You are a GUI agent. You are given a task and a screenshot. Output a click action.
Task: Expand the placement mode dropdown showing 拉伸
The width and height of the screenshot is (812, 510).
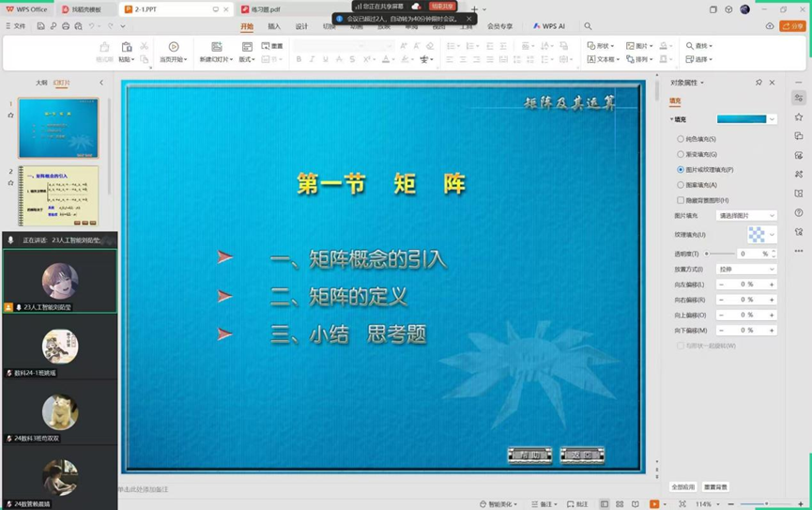click(746, 270)
